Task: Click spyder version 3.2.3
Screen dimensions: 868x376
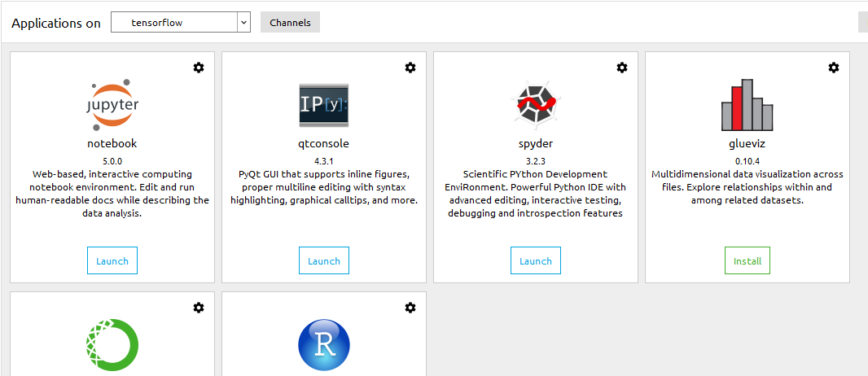Action: pyautogui.click(x=536, y=161)
